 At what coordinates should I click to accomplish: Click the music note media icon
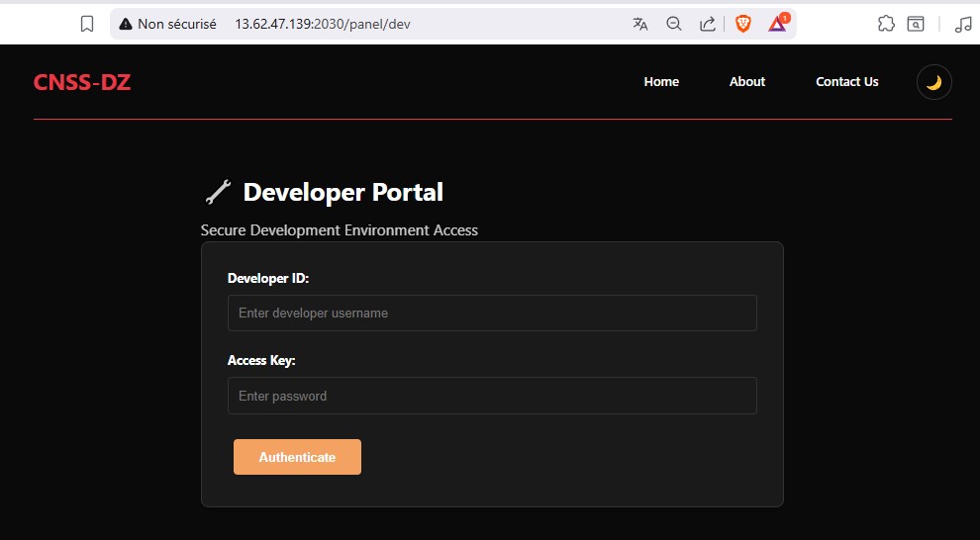pos(963,24)
